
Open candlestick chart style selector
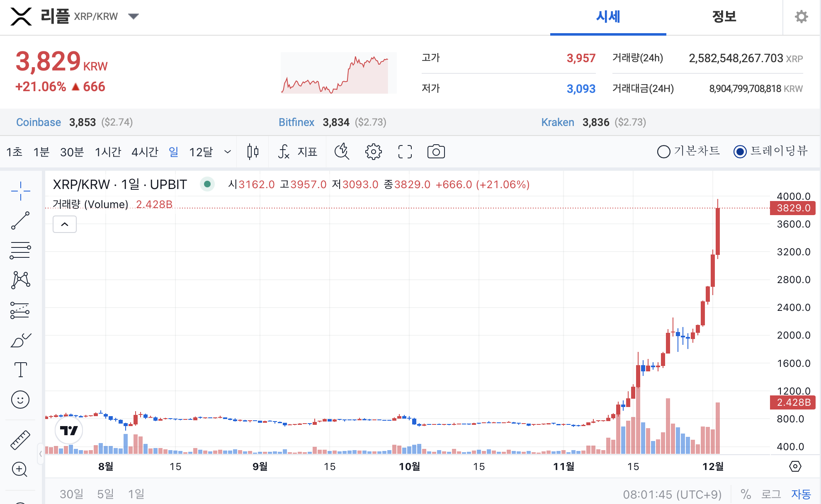(x=253, y=152)
